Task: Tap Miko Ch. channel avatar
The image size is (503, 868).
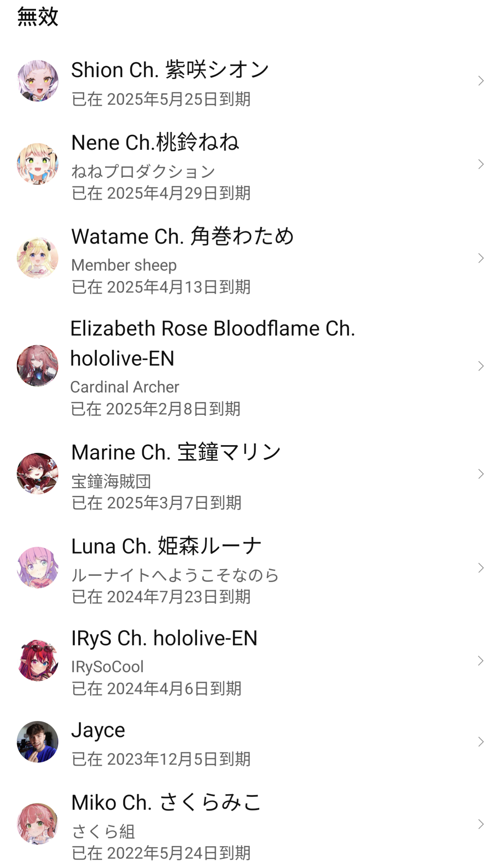Action: (37, 824)
